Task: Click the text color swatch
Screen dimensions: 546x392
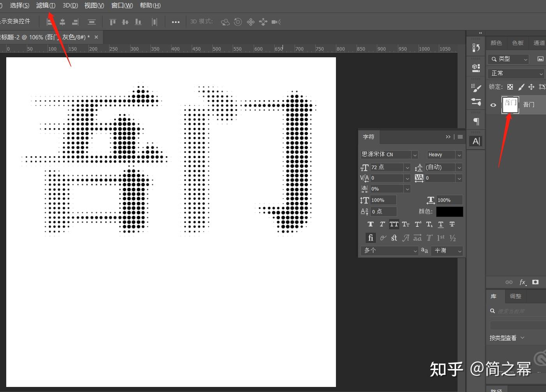Action: 449,212
